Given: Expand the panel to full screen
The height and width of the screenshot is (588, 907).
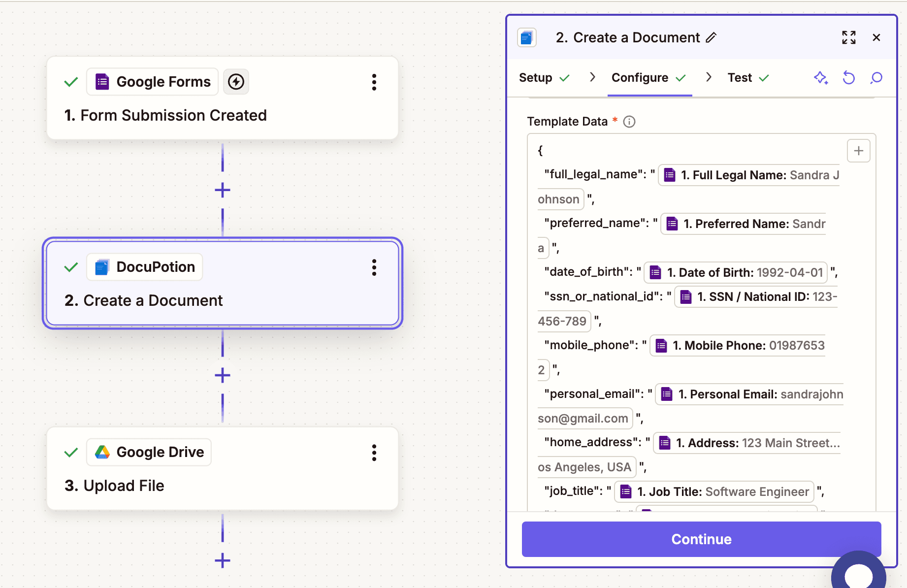Looking at the screenshot, I should click(x=849, y=37).
